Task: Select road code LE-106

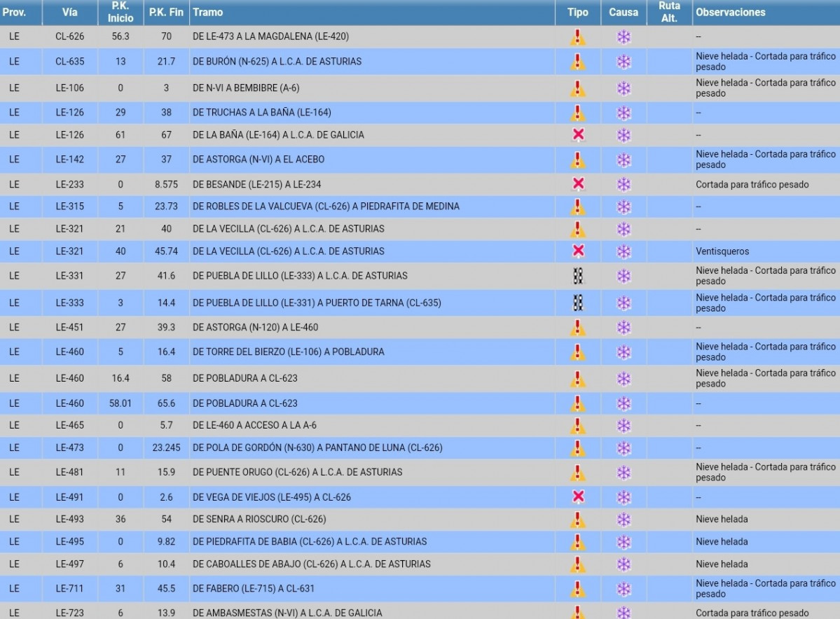Action: click(x=69, y=88)
